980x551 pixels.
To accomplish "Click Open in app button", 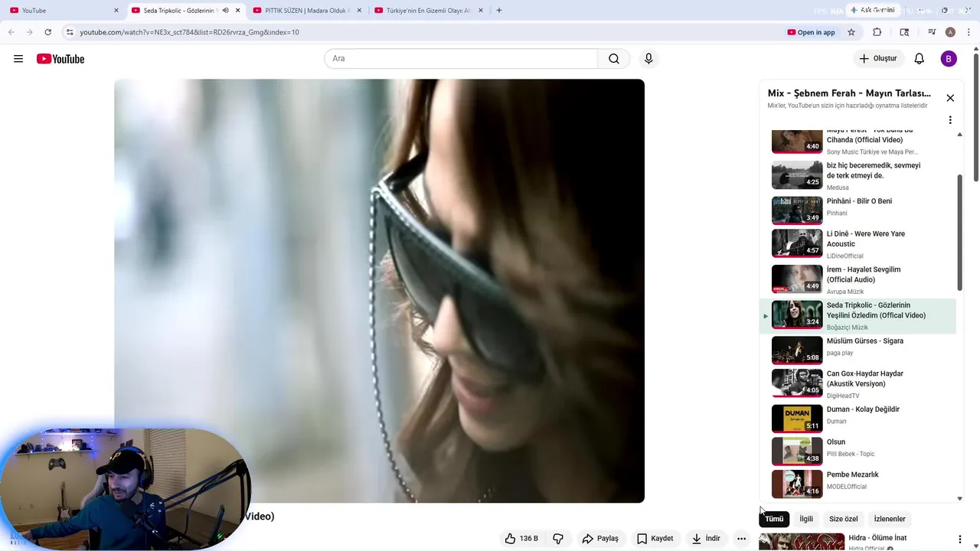I will click(x=811, y=32).
